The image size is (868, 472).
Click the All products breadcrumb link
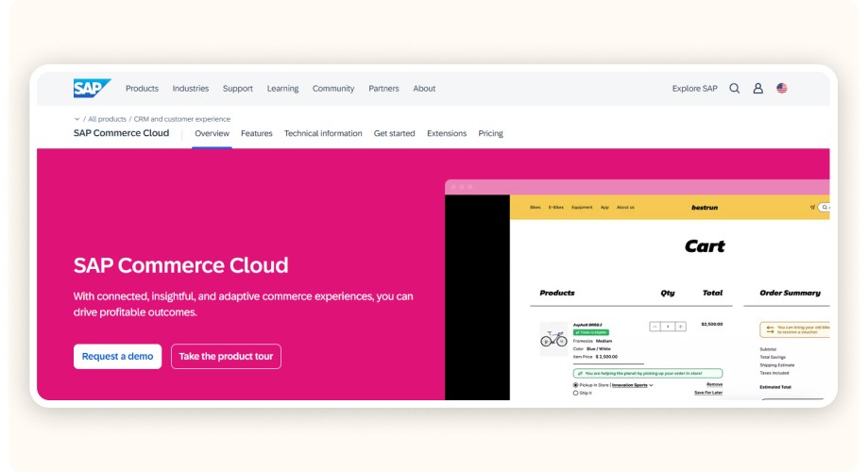coord(107,119)
